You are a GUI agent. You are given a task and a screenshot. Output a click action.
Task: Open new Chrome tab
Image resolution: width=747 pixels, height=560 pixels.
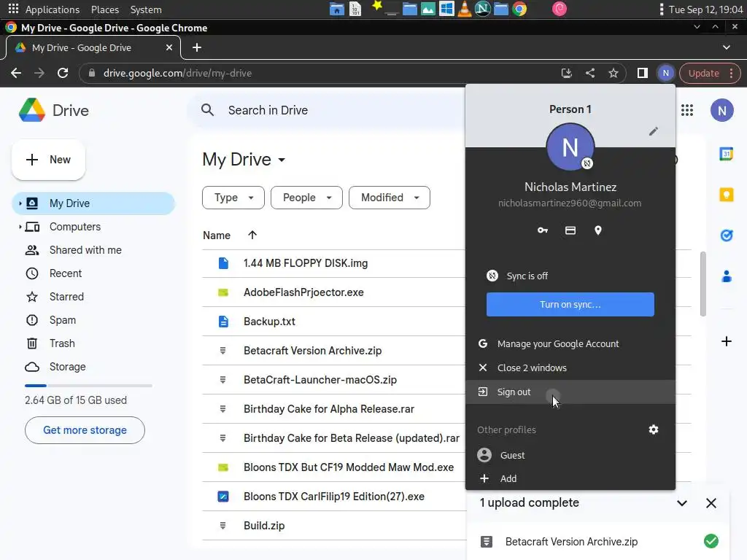tap(197, 47)
